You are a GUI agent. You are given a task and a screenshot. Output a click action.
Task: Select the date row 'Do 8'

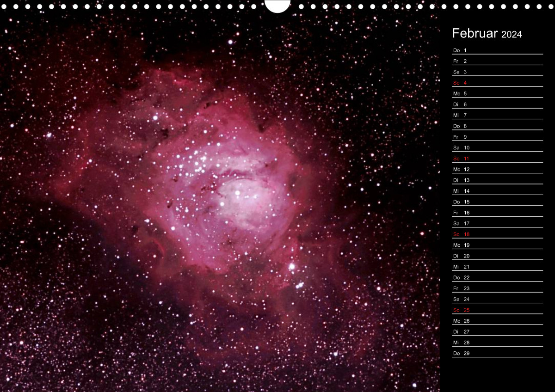pos(497,125)
